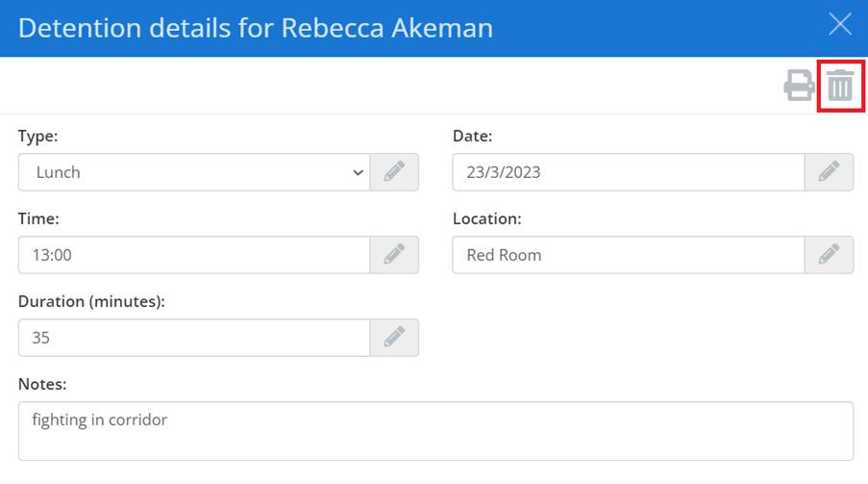This screenshot has width=868, height=484.
Task: Edit the Date using its pencil icon
Action: coord(829,172)
